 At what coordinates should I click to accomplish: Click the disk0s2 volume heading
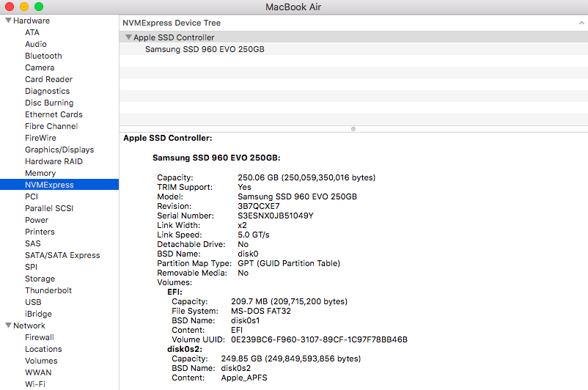pyautogui.click(x=185, y=349)
